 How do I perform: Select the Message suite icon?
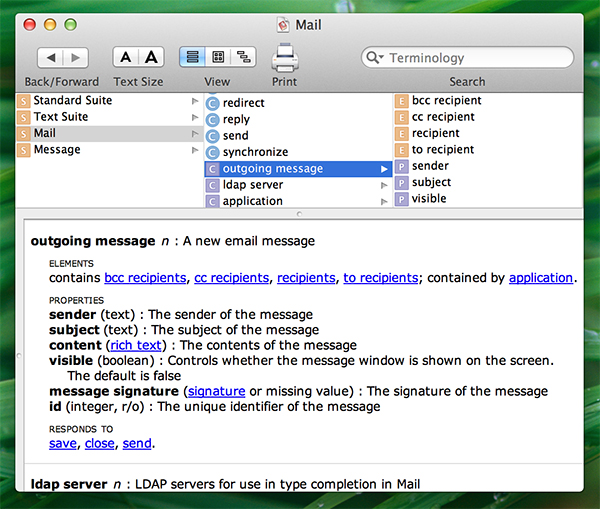(23, 150)
